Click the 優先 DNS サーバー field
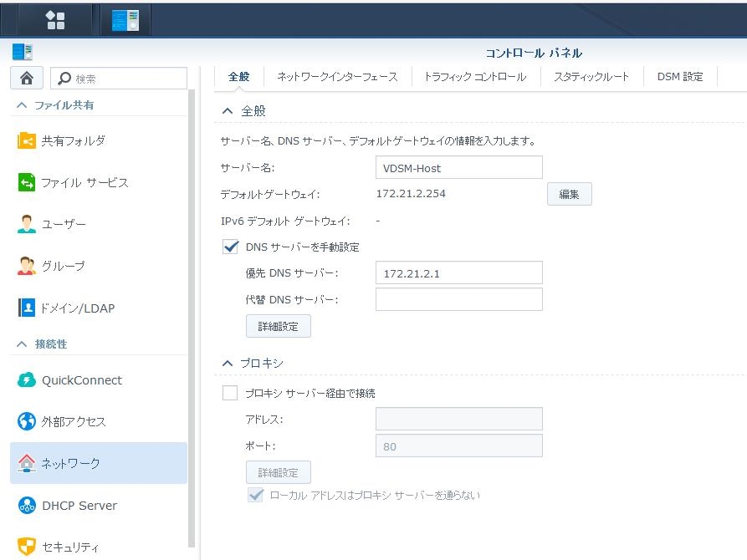Screen dimensions: 747x560 pos(458,272)
